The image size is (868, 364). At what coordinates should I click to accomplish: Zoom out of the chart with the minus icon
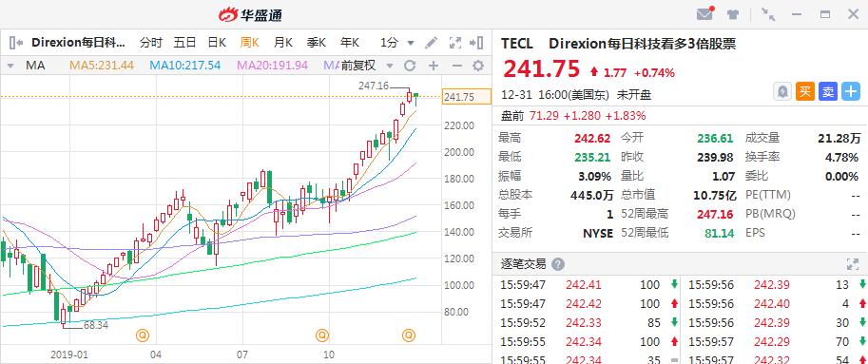click(456, 66)
